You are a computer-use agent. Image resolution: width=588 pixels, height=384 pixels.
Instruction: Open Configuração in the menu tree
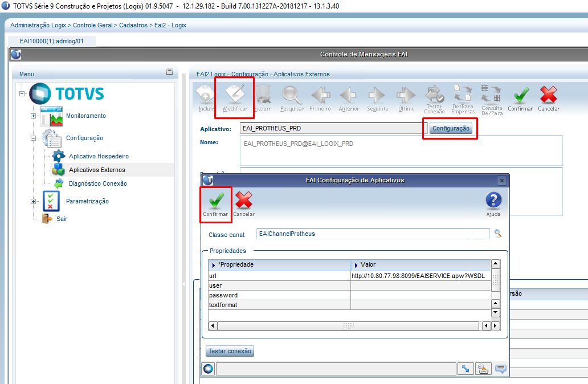pos(84,138)
